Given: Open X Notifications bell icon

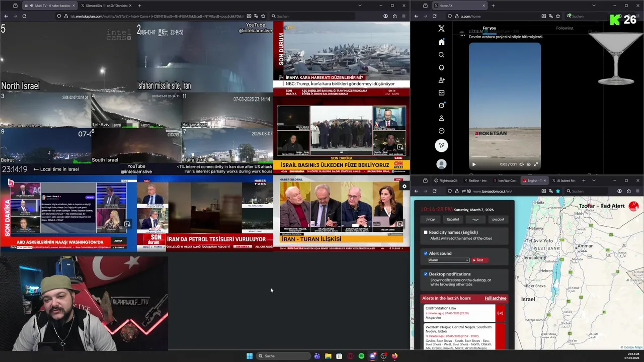Looking at the screenshot, I should coord(441,67).
